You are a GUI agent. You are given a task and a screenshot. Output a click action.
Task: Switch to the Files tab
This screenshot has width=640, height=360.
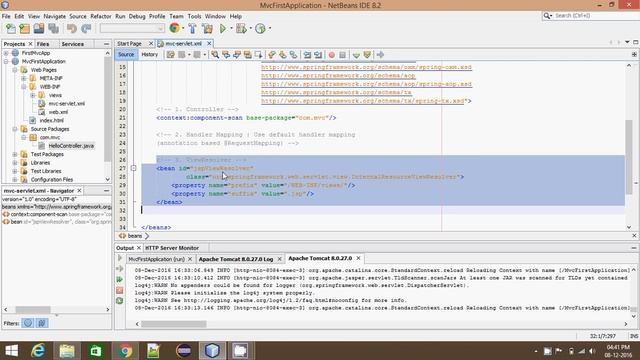43,44
